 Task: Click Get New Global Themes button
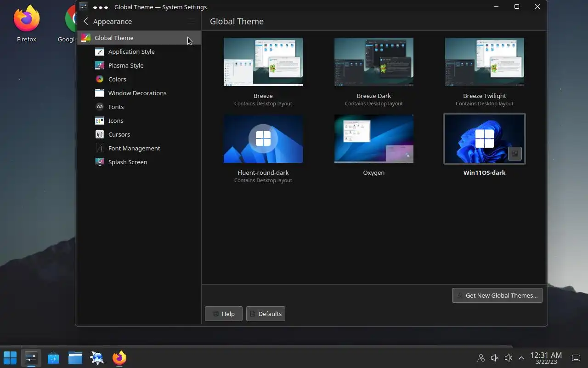[497, 295]
